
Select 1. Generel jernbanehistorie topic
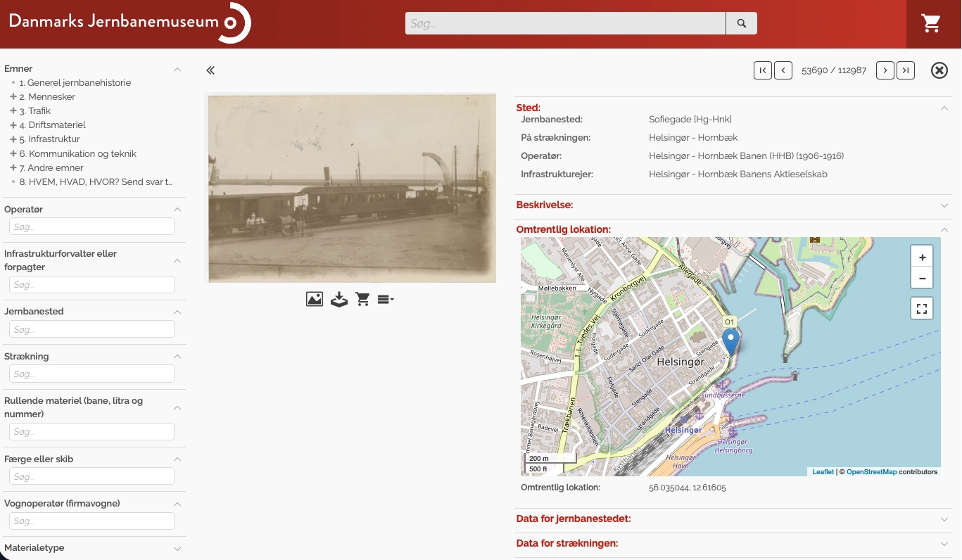75,82
